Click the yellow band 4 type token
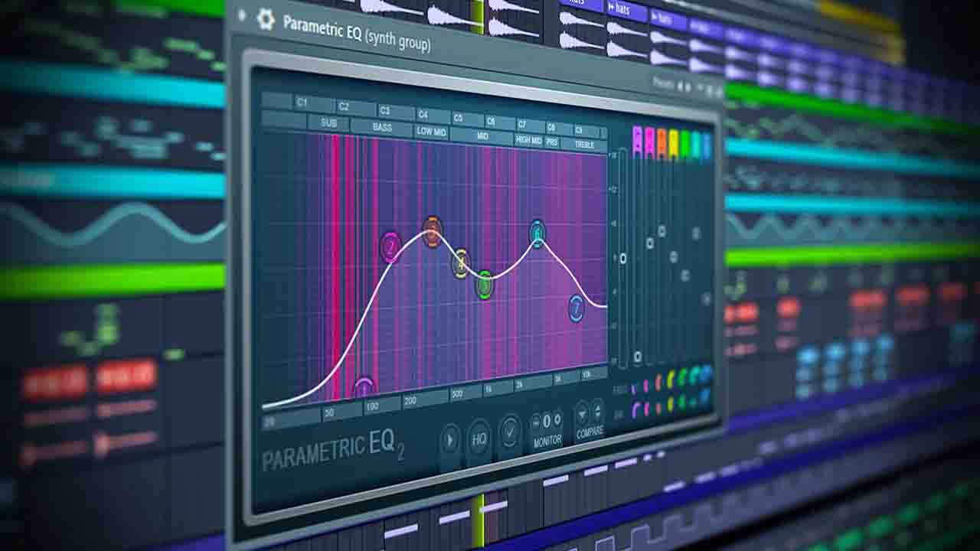980x551 pixels. pyautogui.click(x=673, y=142)
